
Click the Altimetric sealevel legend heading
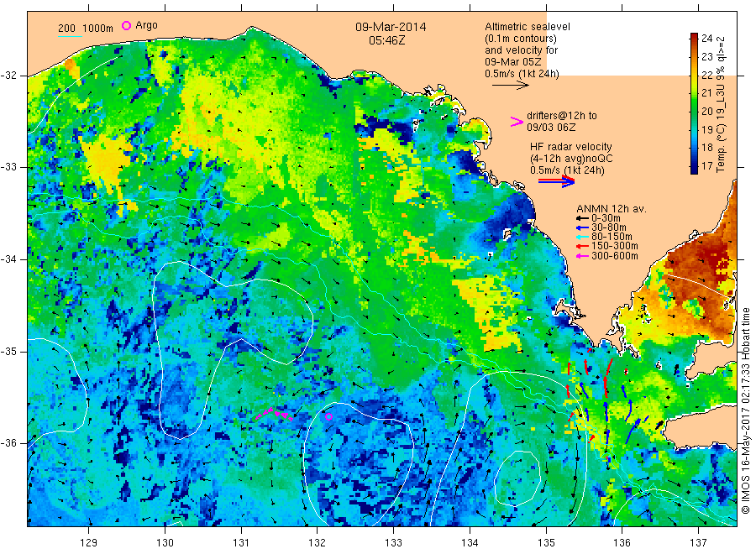tap(527, 27)
